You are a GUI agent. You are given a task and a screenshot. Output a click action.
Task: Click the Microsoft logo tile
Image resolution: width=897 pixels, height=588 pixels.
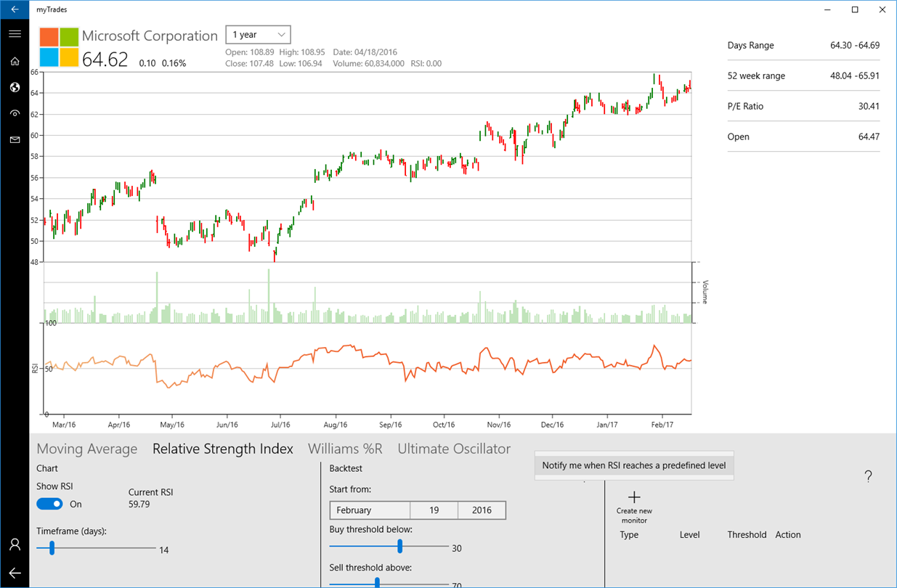[x=59, y=47]
